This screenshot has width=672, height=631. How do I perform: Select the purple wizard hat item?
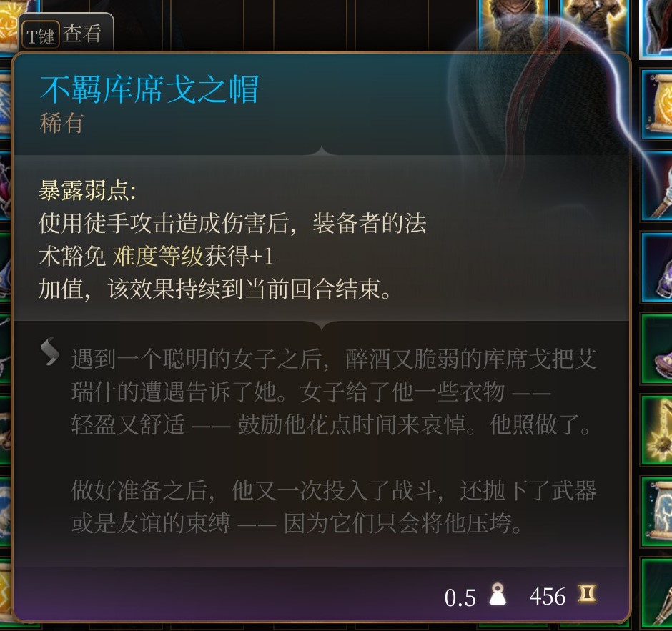tap(657, 349)
